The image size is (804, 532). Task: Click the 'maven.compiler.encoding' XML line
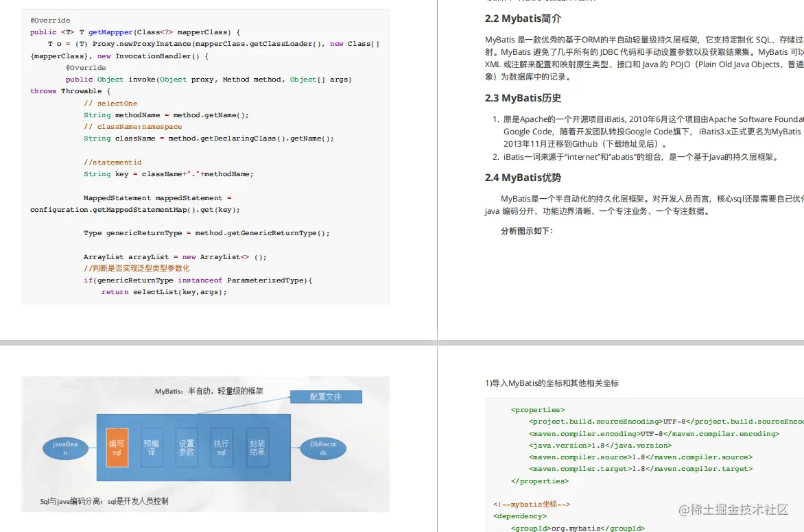(654, 433)
